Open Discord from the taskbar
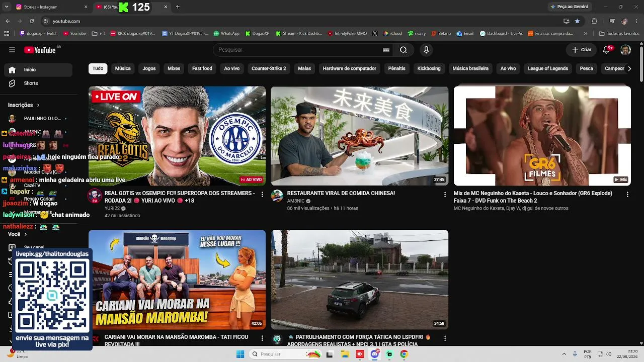Screen dimensions: 644x362 374,354
